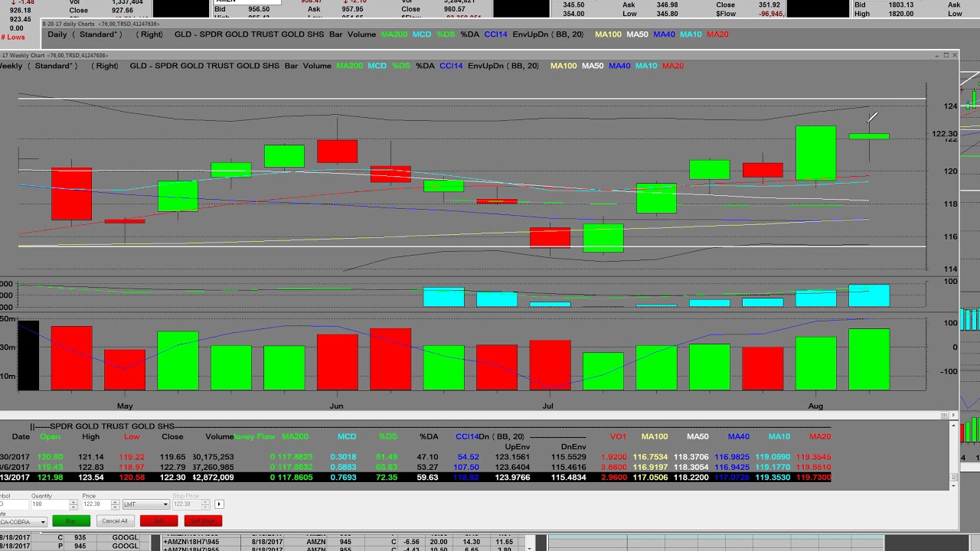Click the red Sell button
The image size is (980, 551).
pyautogui.click(x=158, y=521)
